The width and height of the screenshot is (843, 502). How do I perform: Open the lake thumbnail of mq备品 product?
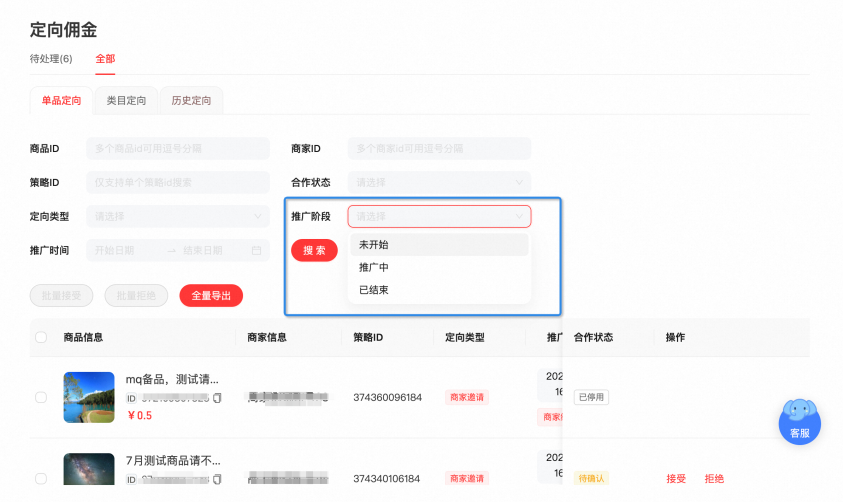click(89, 397)
